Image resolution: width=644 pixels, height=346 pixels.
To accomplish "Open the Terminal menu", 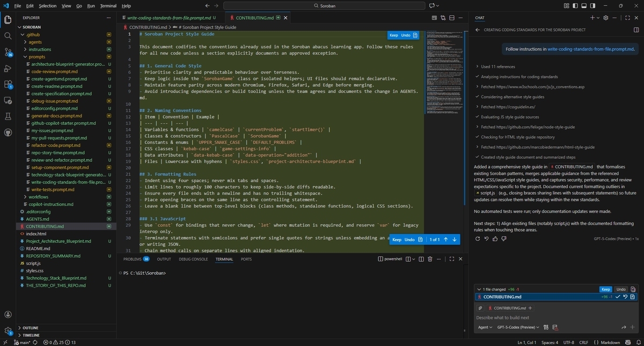I will tap(108, 6).
